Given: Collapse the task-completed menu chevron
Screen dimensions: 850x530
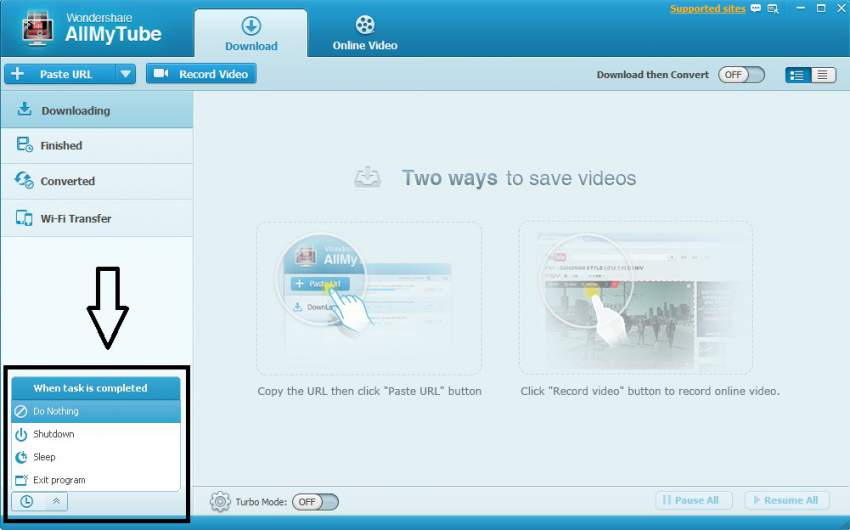Looking at the screenshot, I should [56, 501].
